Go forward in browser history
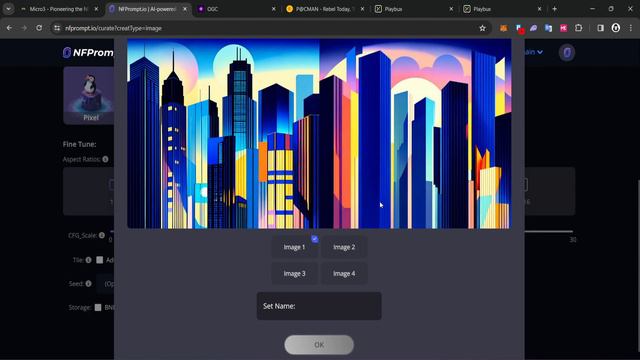The image size is (640, 360). click(x=24, y=28)
